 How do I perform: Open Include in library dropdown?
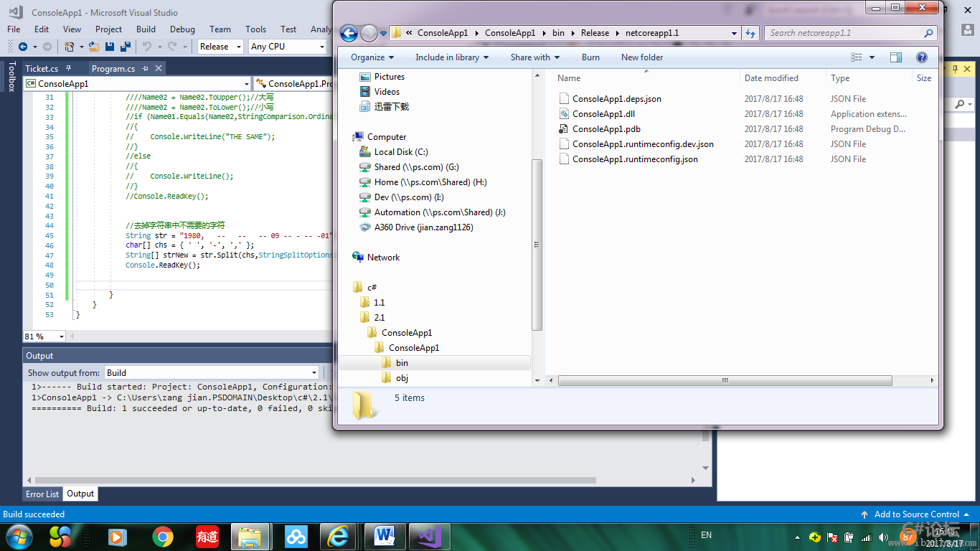452,57
